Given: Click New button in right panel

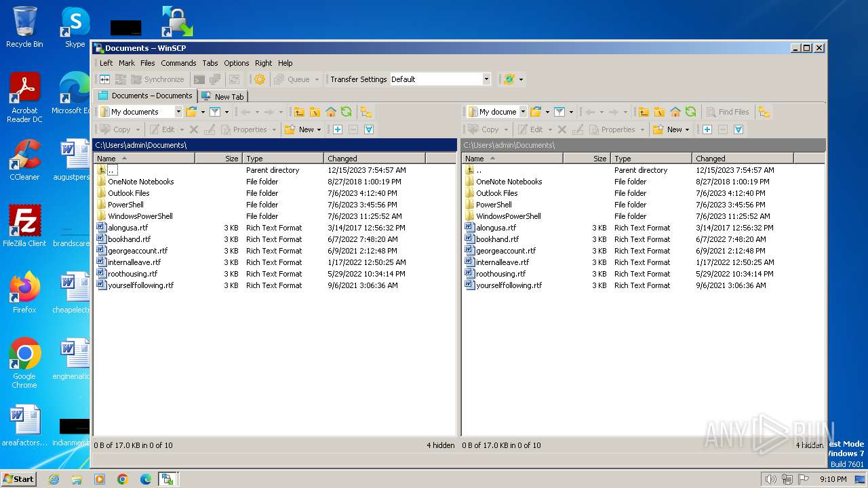Looking at the screenshot, I should click(669, 129).
